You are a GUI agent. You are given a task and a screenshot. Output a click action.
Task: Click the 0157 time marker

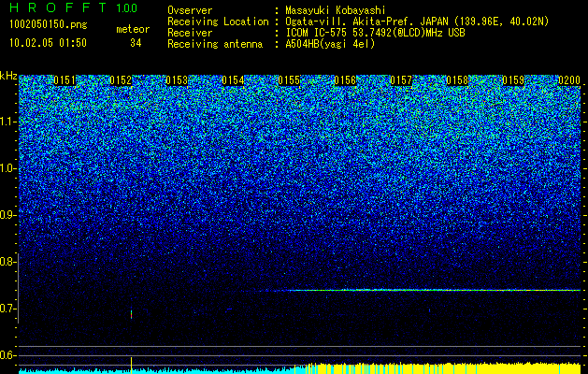pyautogui.click(x=401, y=80)
